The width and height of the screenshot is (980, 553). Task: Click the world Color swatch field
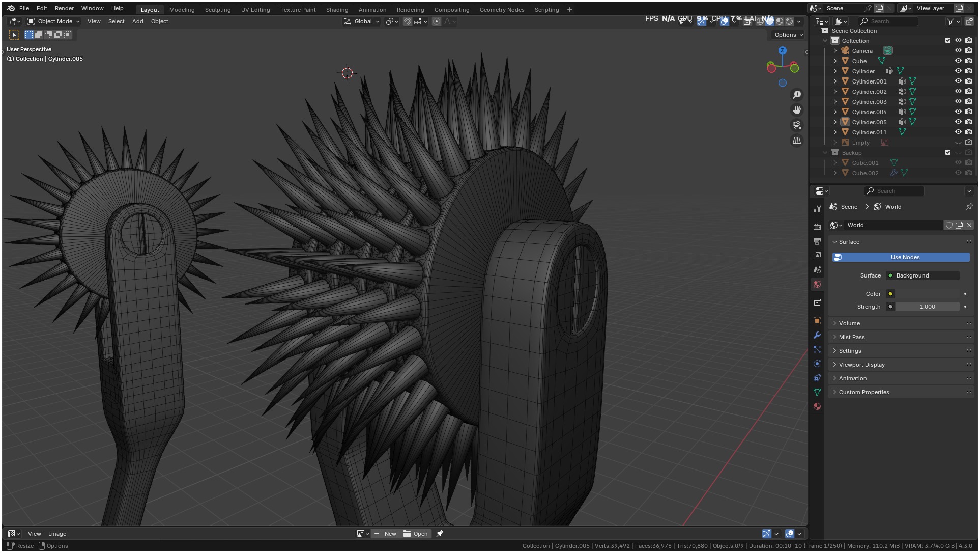click(x=927, y=294)
